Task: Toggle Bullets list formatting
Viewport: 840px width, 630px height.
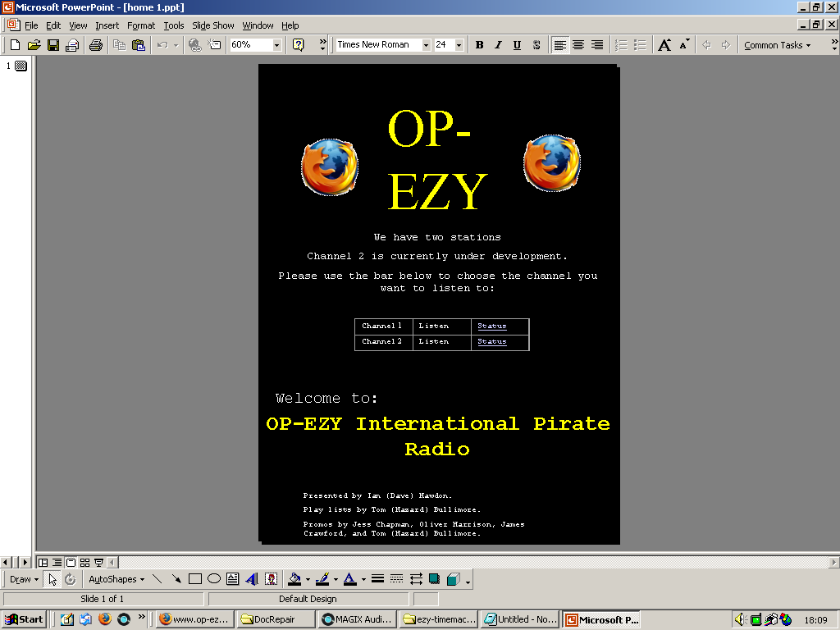Action: [x=640, y=45]
